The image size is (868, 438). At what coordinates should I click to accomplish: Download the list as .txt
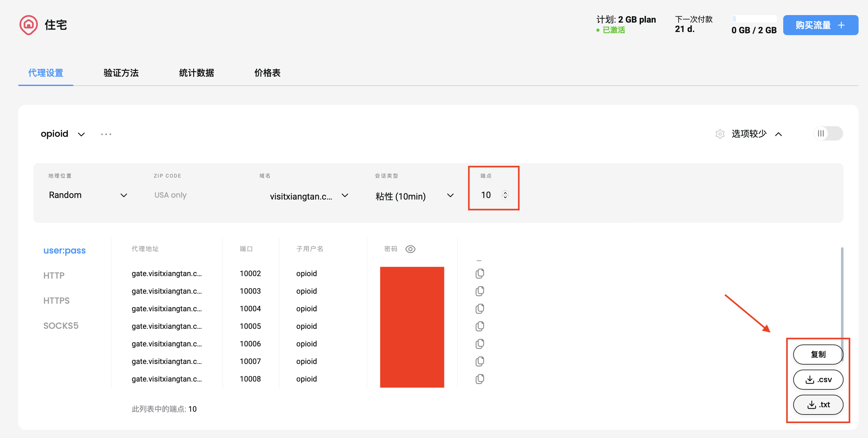click(x=818, y=404)
